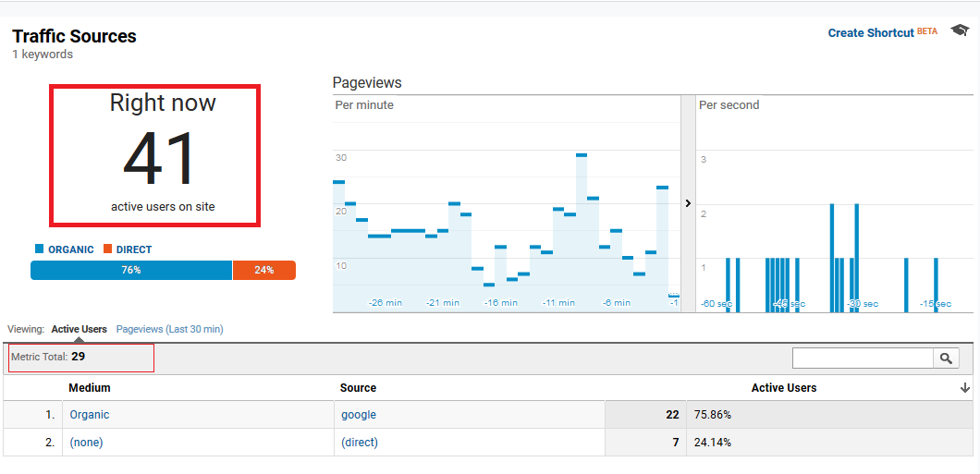Click the blue 76% organic bar

(131, 271)
